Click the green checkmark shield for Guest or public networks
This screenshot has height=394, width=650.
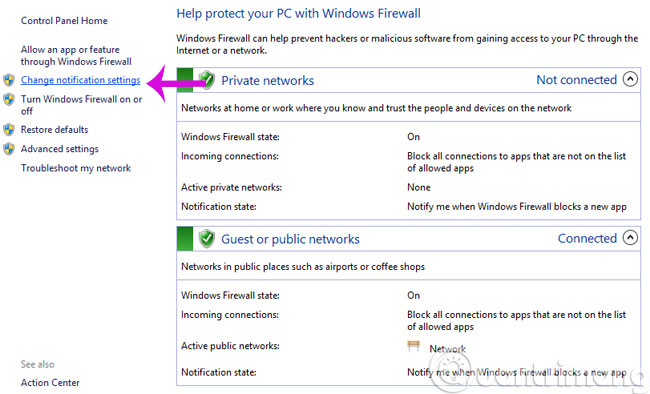click(x=206, y=238)
